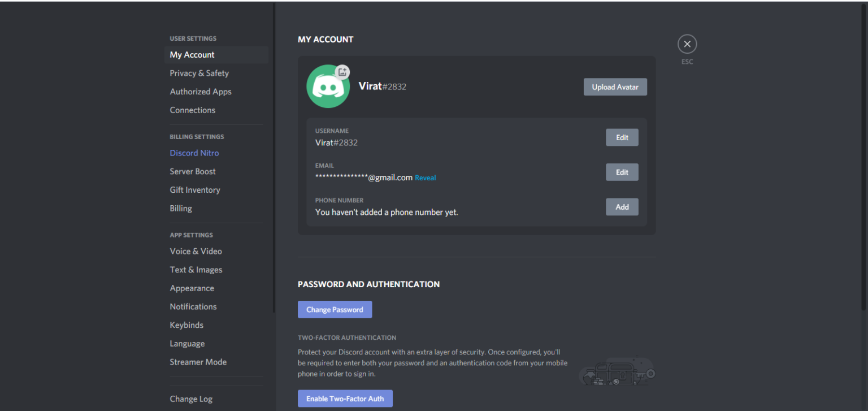The height and width of the screenshot is (411, 868).
Task: Close settings with the ESC button
Action: 687,44
